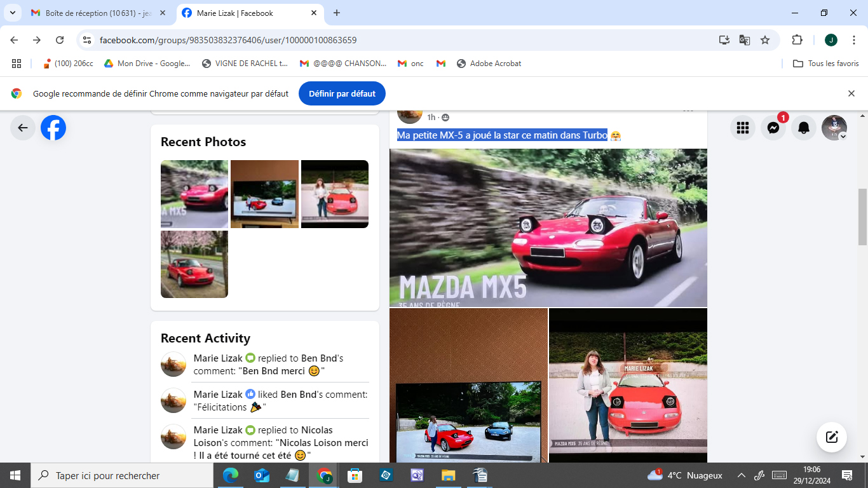Bookmark this page with the star icon

pyautogui.click(x=765, y=40)
